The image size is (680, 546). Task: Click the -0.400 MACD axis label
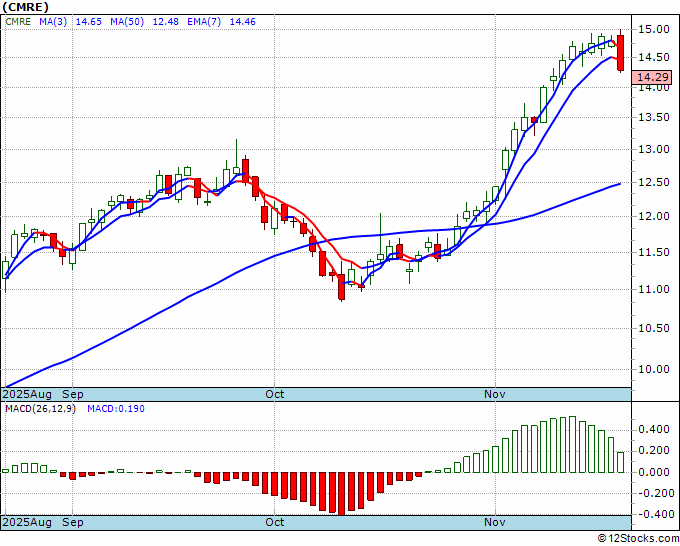point(654,514)
